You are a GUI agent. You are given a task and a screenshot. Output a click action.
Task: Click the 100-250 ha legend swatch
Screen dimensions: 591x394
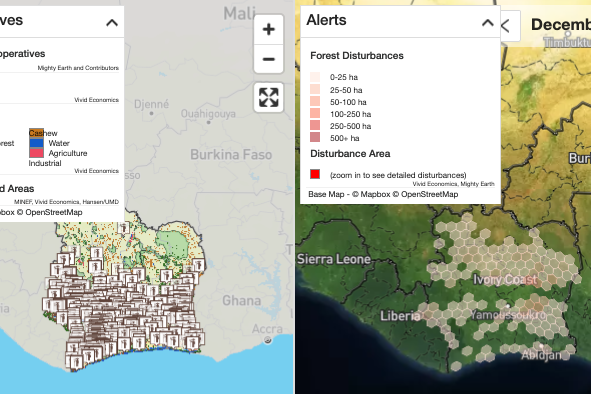click(315, 113)
